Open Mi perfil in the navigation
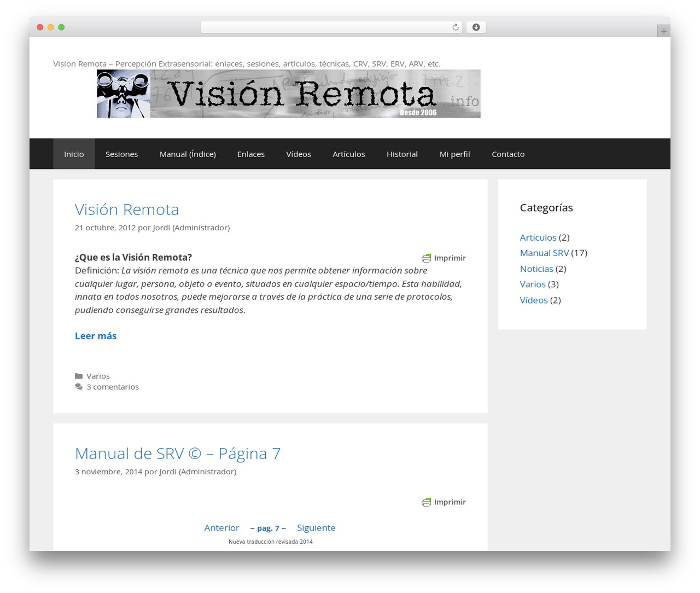The image size is (700, 593). click(x=454, y=154)
